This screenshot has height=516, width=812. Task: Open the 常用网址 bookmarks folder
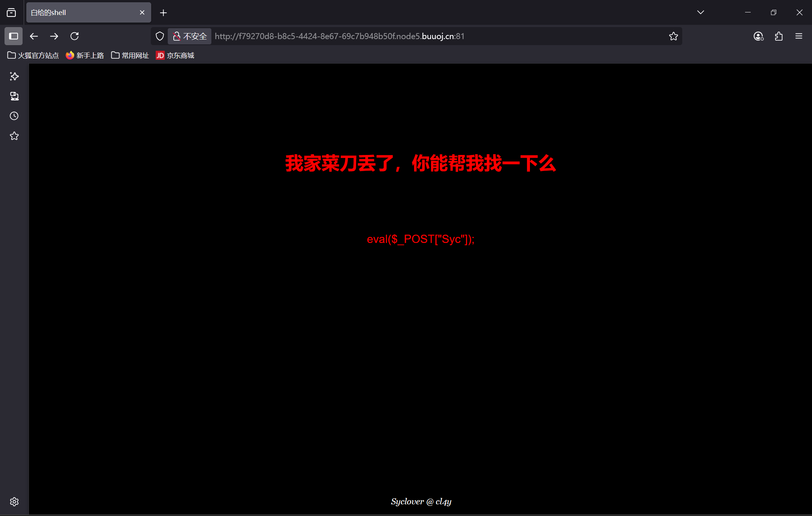point(130,55)
